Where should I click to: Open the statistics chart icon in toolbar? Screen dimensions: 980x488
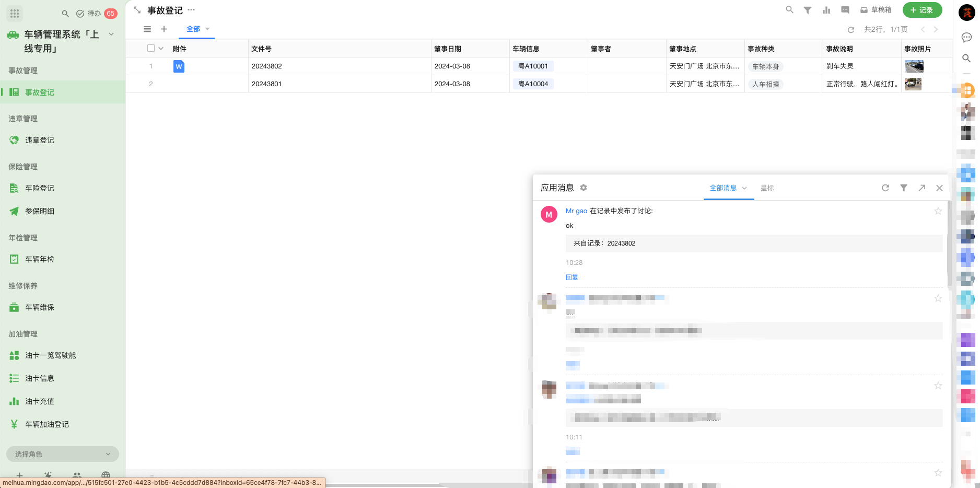point(826,10)
